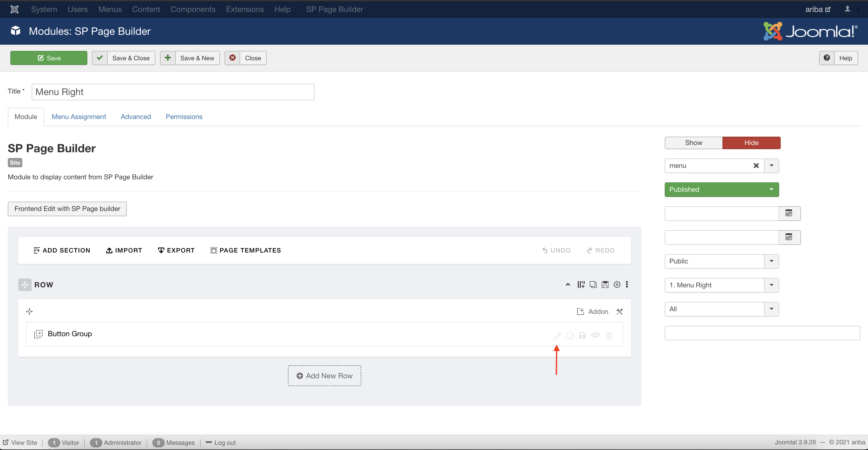Delete the Button Group addon with trash icon
The height and width of the screenshot is (450, 868).
609,335
